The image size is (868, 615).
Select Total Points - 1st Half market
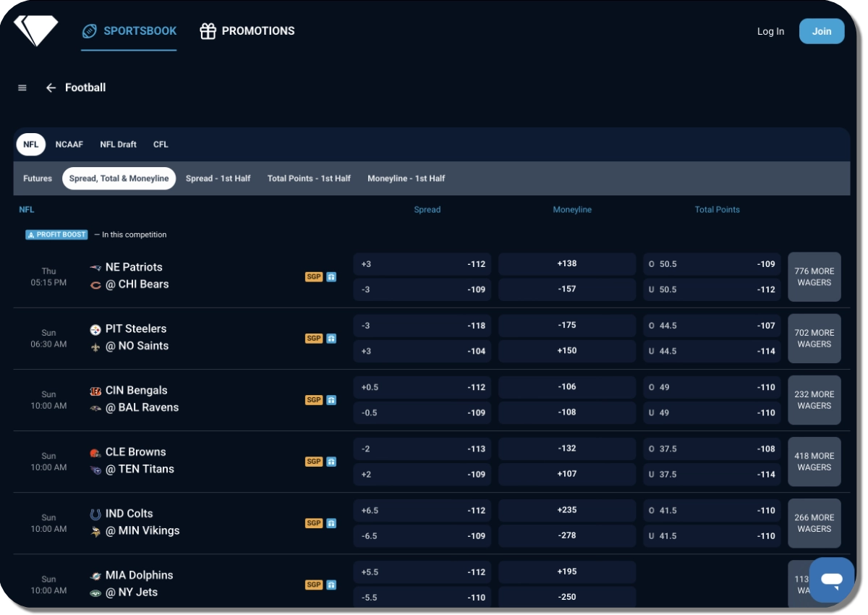pyautogui.click(x=309, y=179)
